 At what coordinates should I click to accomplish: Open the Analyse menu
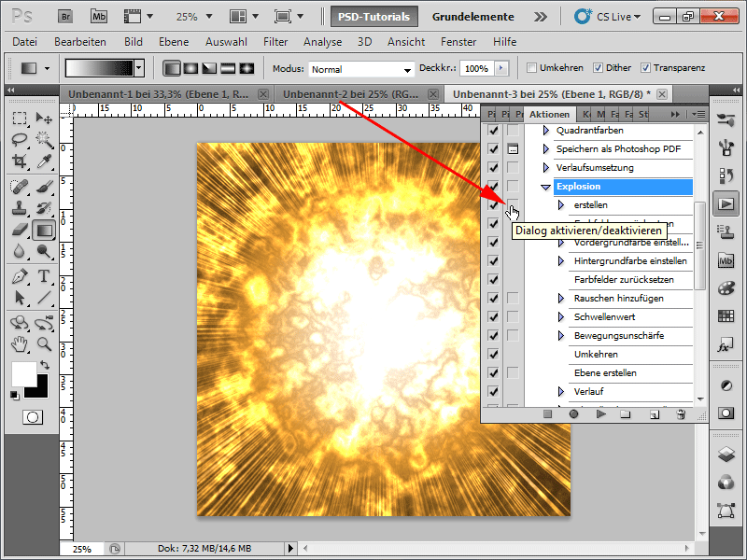pyautogui.click(x=322, y=42)
